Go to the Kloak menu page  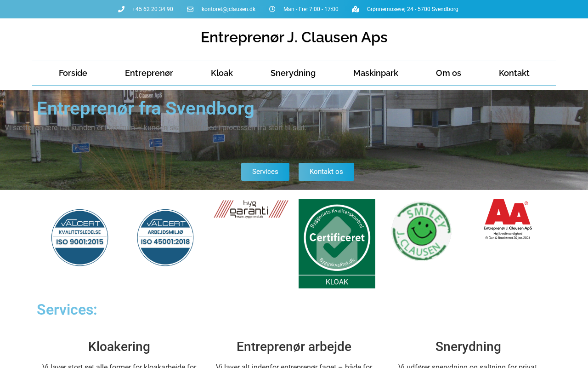pos(222,73)
